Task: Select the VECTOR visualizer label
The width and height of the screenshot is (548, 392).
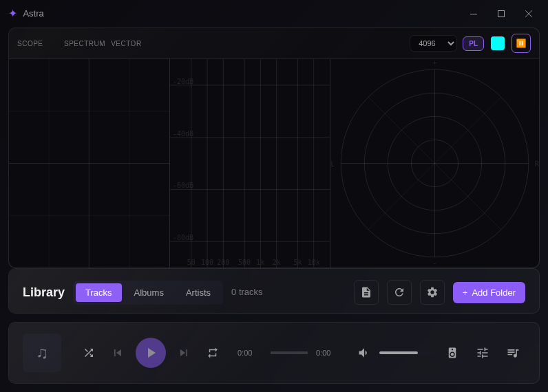Action: [126, 43]
